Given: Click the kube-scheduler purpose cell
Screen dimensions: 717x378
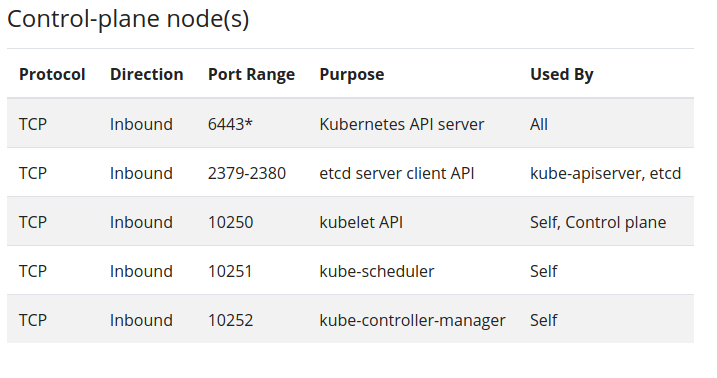Looking at the screenshot, I should [376, 271].
